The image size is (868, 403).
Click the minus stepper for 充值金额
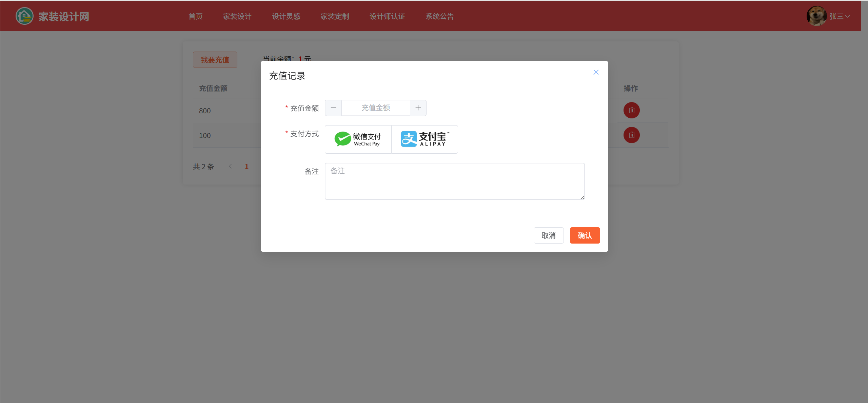(333, 108)
